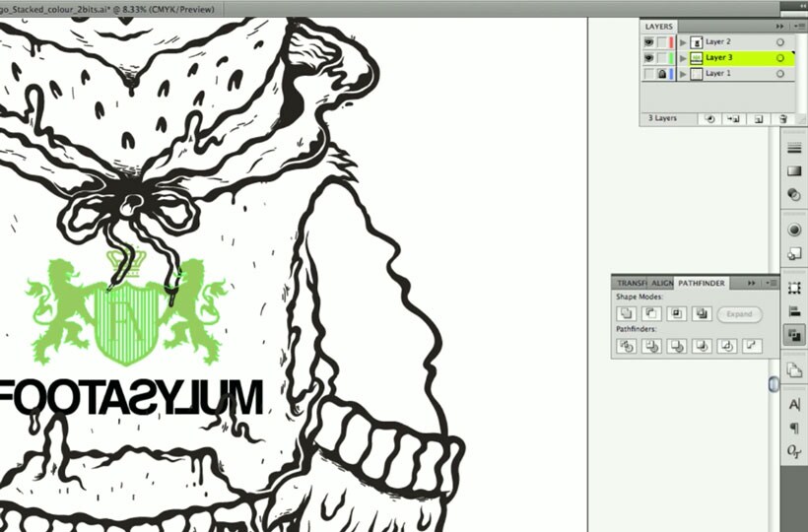Open the Layers panel icon in the dock
This screenshot has height=532, width=808.
pos(794,369)
